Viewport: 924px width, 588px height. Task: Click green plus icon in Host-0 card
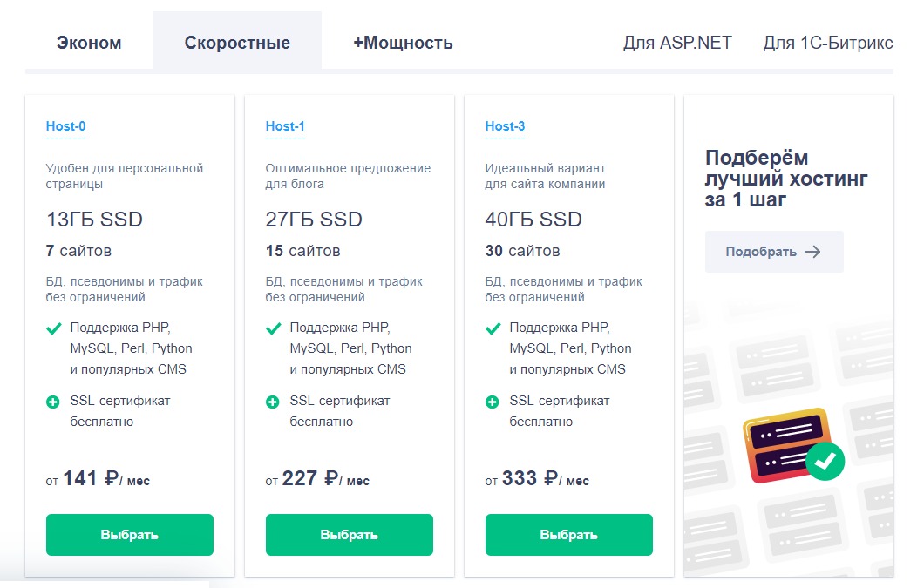click(x=53, y=402)
